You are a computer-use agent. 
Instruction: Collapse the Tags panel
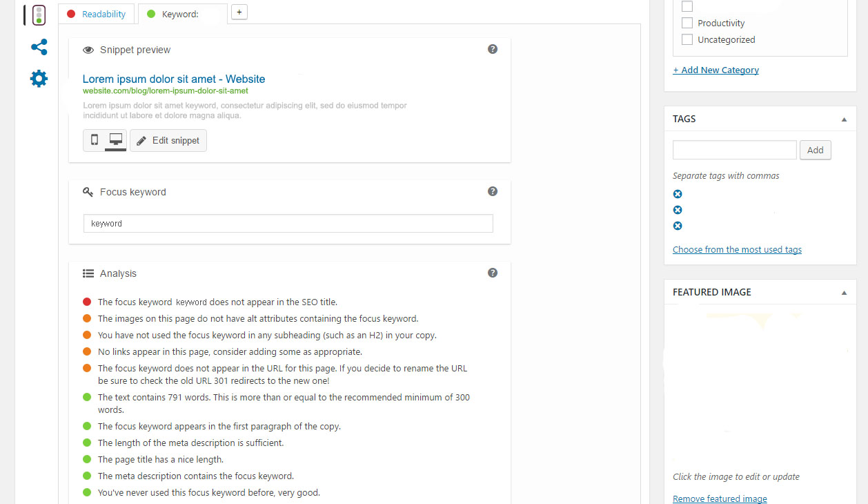click(844, 119)
